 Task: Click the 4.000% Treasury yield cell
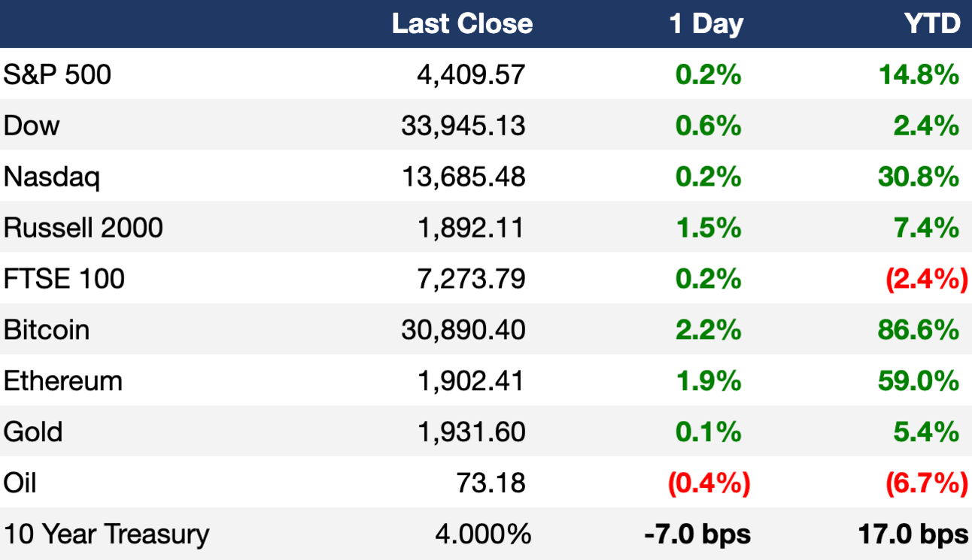(482, 534)
